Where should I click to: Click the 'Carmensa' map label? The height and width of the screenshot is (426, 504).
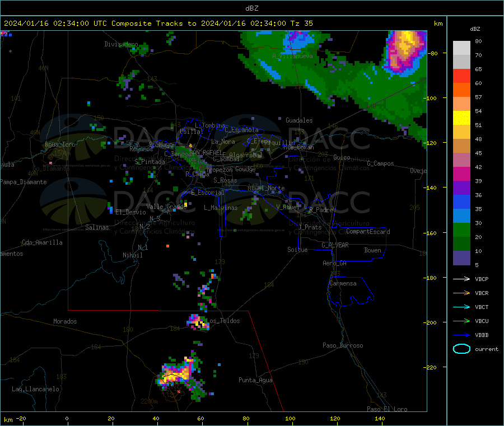pos(343,283)
